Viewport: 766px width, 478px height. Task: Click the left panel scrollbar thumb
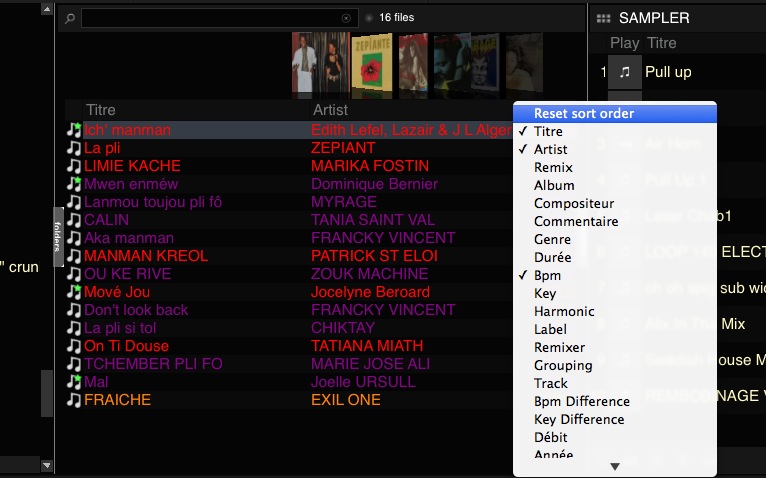(47, 393)
